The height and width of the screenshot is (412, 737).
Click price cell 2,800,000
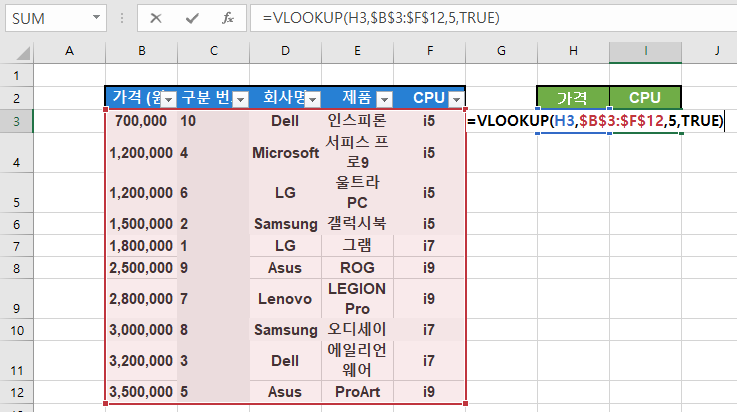click(141, 299)
